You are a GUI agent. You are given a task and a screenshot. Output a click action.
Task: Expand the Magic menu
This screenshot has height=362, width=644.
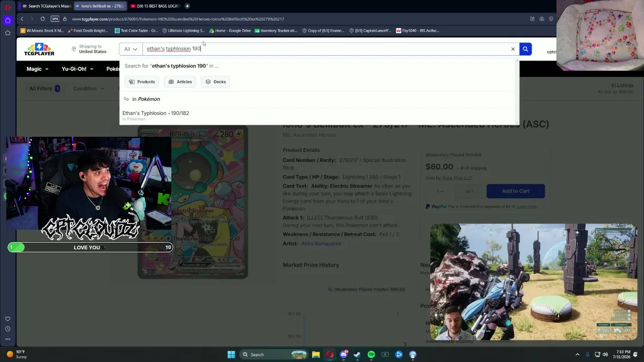(37, 69)
